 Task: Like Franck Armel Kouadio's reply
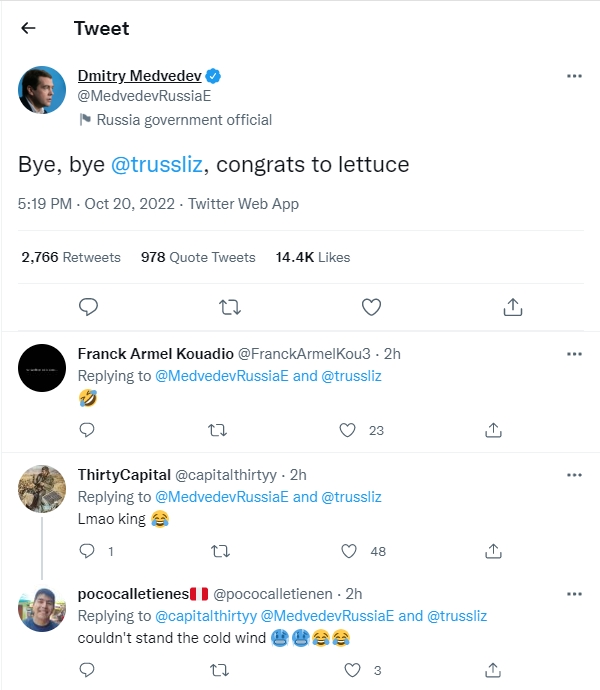click(x=348, y=430)
